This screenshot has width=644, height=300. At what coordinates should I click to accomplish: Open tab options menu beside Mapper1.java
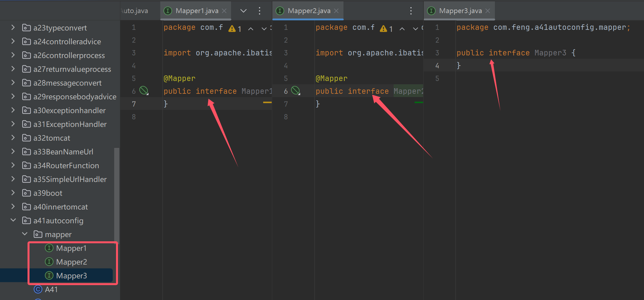[260, 11]
